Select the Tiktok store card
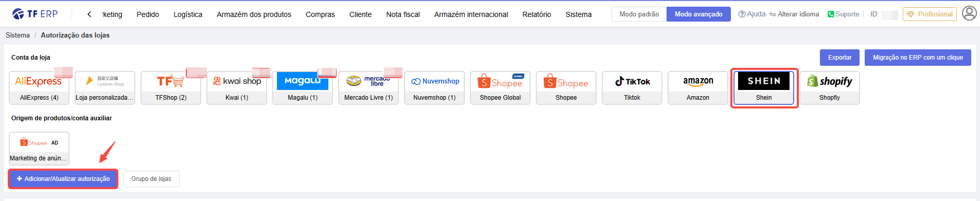The width and height of the screenshot is (980, 201). click(632, 88)
